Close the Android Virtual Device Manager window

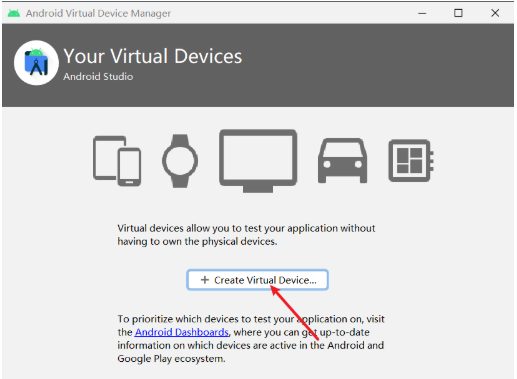point(495,13)
